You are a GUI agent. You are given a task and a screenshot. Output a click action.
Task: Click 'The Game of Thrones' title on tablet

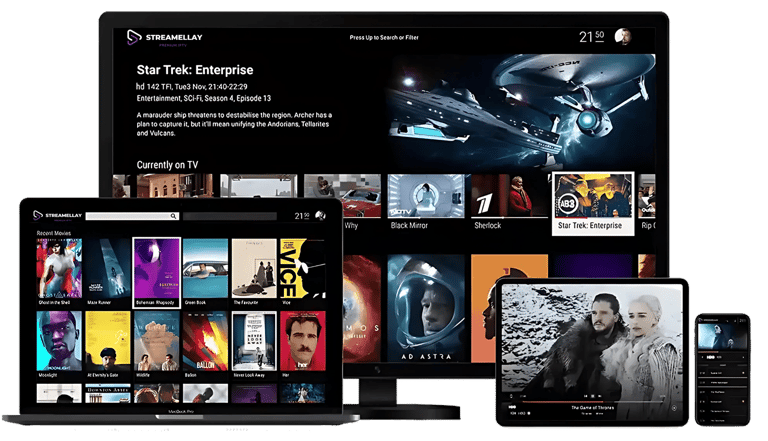(x=592, y=408)
